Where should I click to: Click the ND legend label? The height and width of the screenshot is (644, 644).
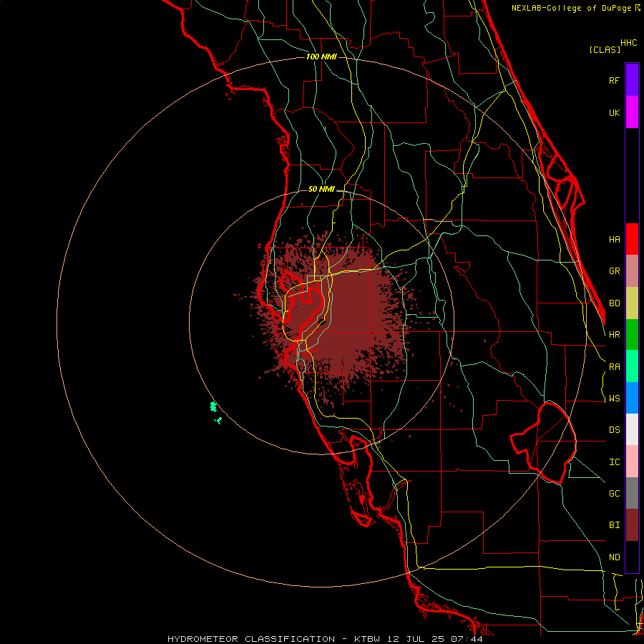(x=614, y=557)
